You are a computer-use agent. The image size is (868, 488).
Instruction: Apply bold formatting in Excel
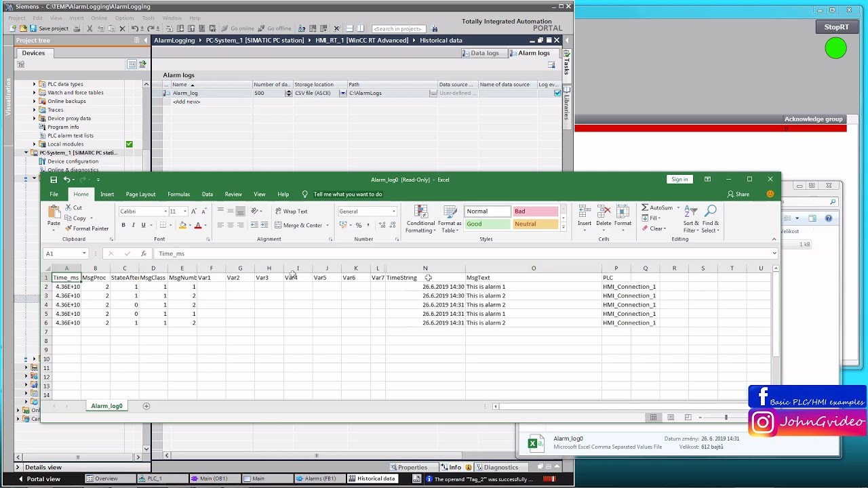[x=123, y=225]
